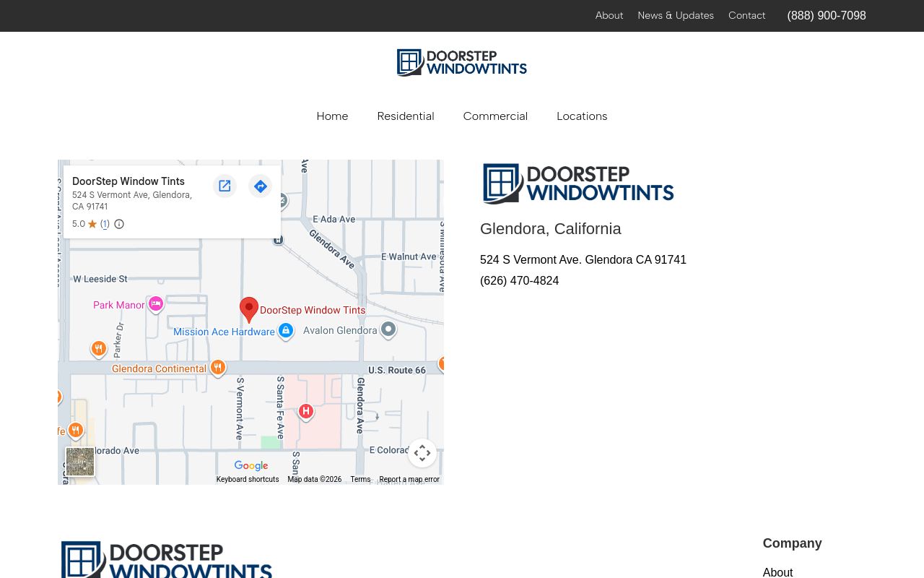924x578 pixels.
Task: Open Commercial menu item
Action: [x=495, y=116]
